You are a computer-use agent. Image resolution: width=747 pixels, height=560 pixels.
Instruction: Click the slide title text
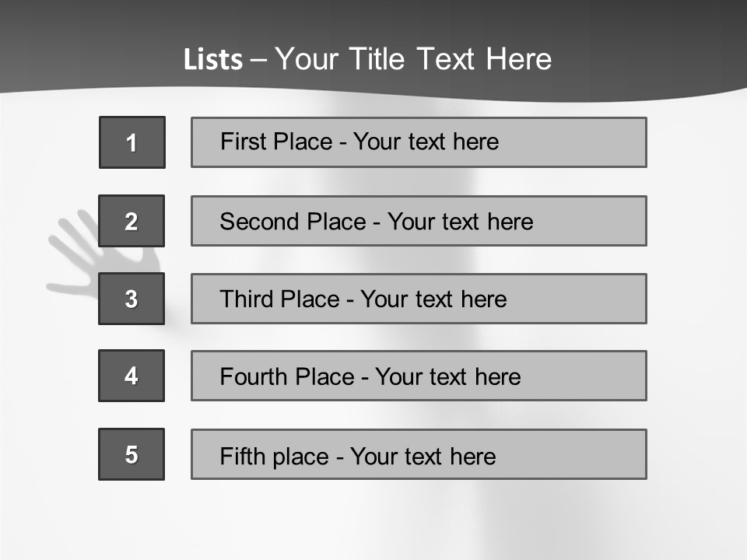point(367,59)
